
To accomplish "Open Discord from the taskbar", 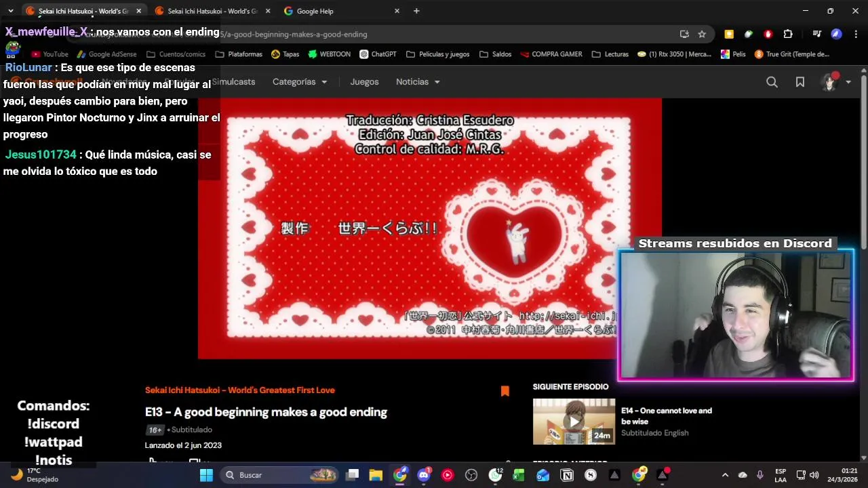I will 424,475.
